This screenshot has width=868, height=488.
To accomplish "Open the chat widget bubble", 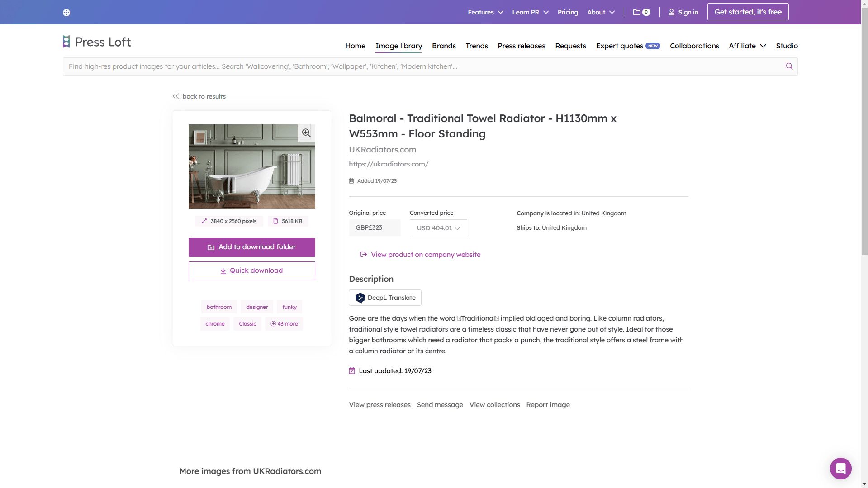I will coord(840,469).
